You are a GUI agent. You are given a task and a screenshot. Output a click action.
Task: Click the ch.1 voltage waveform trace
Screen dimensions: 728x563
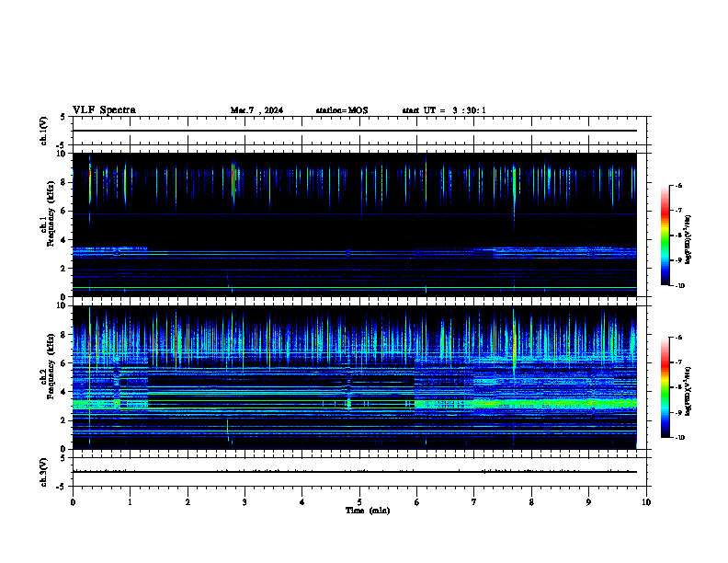[355, 131]
